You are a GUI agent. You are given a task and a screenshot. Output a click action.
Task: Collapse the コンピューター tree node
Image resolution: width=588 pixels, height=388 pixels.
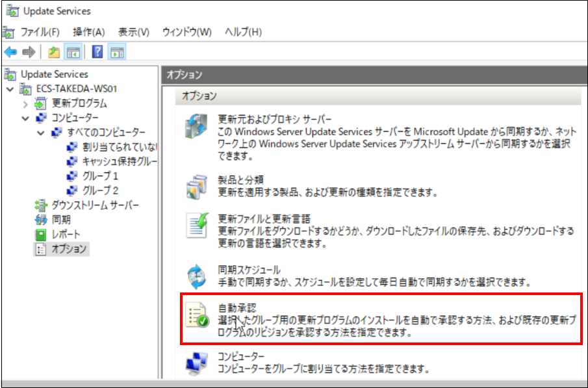[25, 118]
